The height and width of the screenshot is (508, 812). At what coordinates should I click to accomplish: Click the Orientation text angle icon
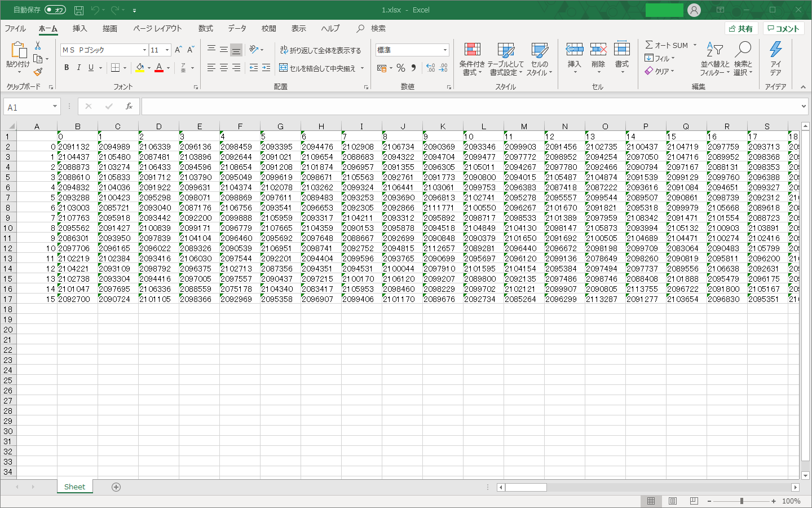[254, 50]
